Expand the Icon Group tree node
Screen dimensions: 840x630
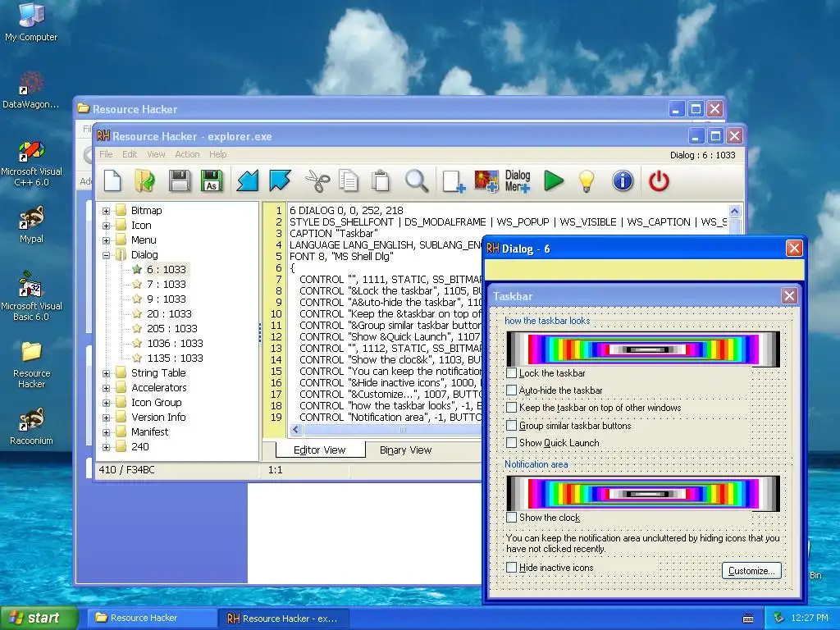106,403
